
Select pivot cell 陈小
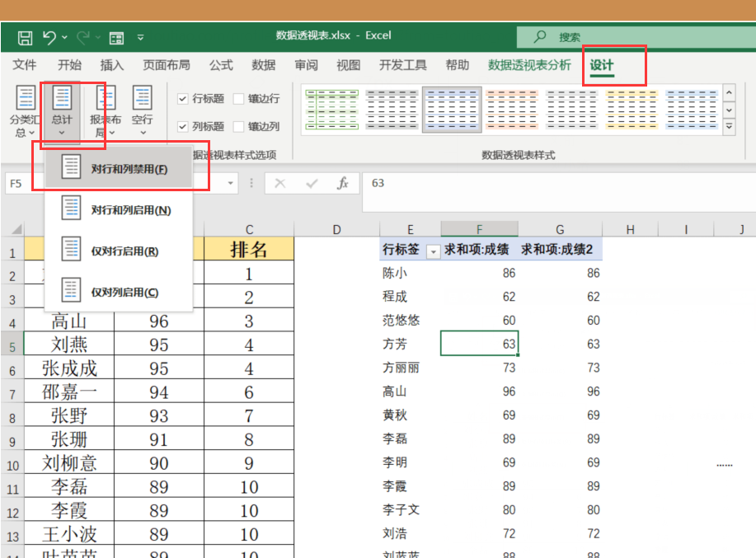[410, 273]
